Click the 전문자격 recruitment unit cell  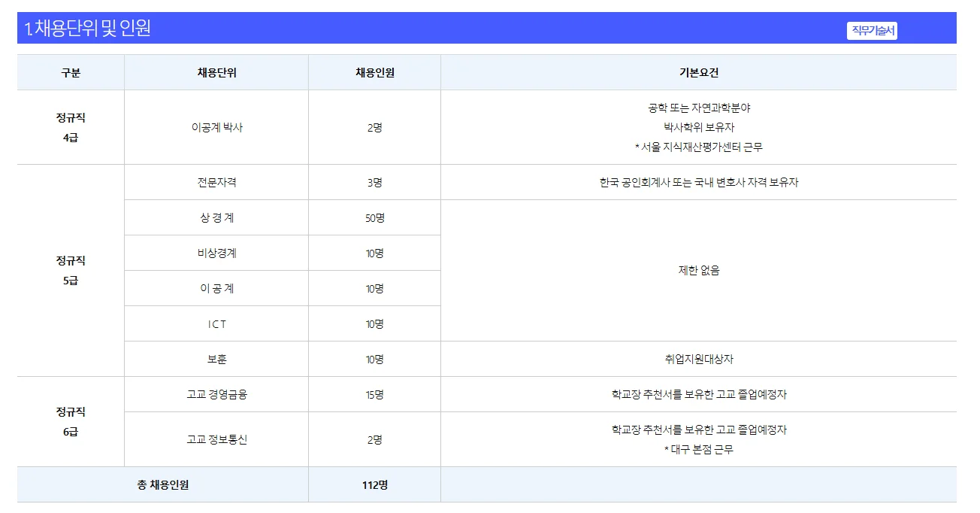coord(216,181)
